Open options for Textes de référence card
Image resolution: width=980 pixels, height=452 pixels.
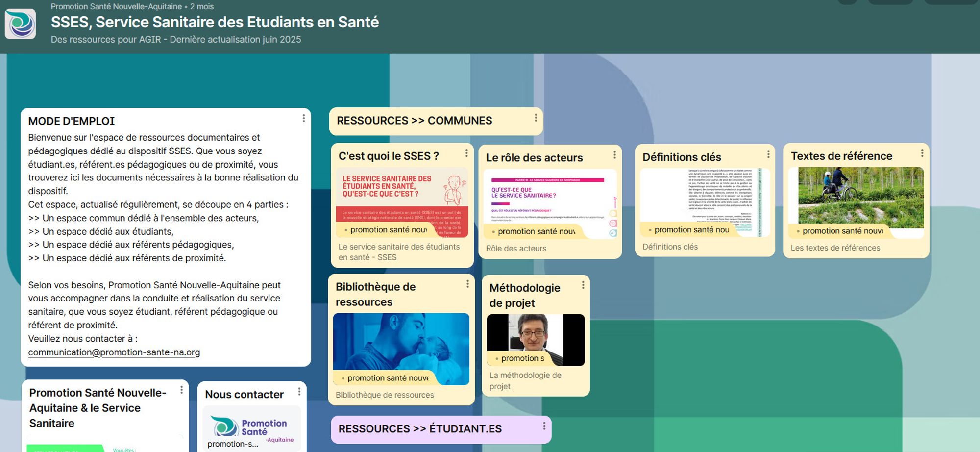click(922, 153)
